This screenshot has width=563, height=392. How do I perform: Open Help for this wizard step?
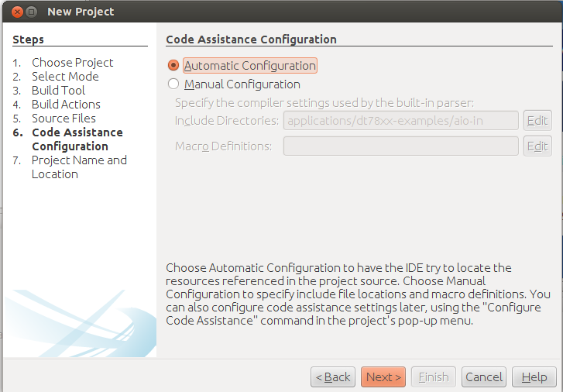point(534,377)
